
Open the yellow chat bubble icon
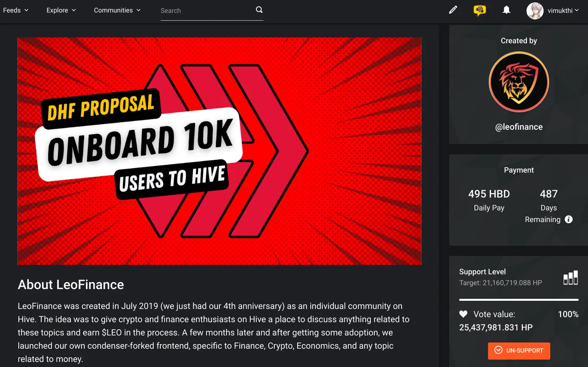[x=480, y=10]
